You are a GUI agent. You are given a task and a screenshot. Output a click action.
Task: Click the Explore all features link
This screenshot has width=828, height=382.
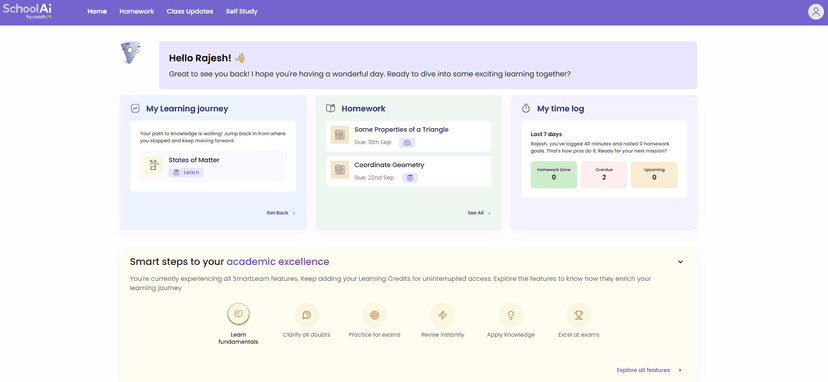pos(650,370)
